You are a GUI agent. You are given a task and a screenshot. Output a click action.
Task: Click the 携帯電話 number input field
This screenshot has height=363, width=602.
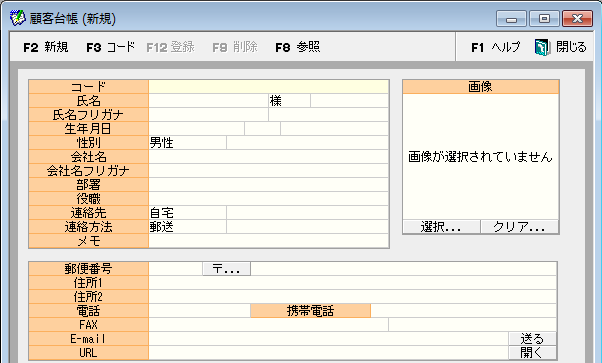click(x=463, y=311)
